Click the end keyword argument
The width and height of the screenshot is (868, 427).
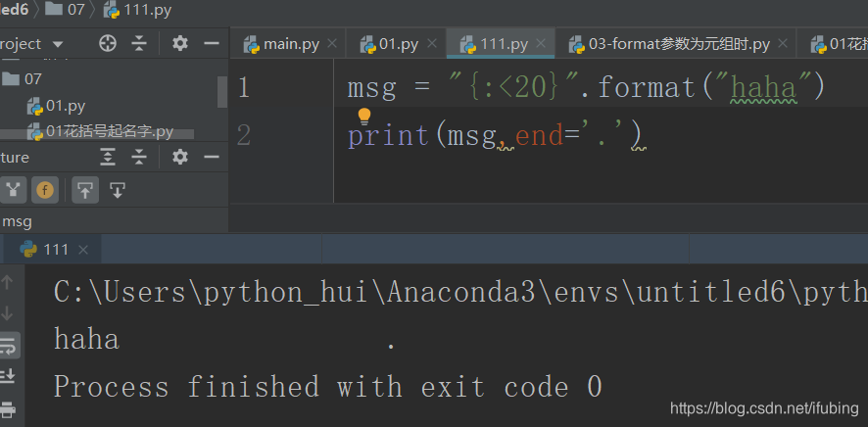tap(539, 135)
